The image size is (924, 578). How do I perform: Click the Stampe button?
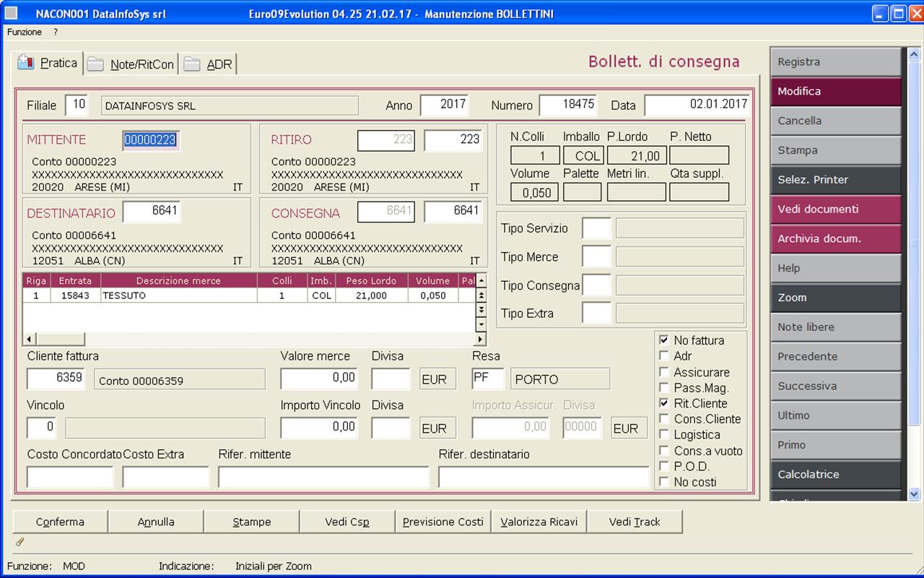pos(252,522)
